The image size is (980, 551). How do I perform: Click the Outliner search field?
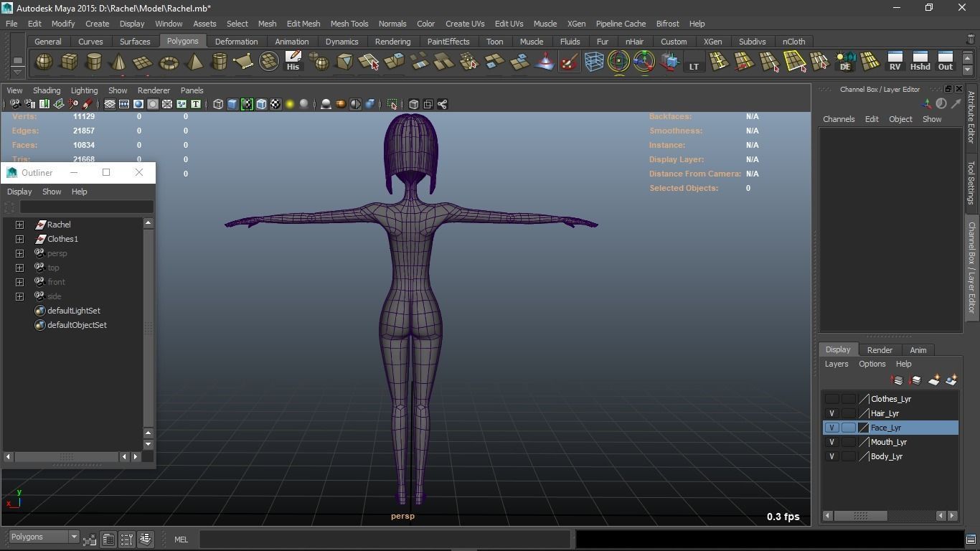86,207
